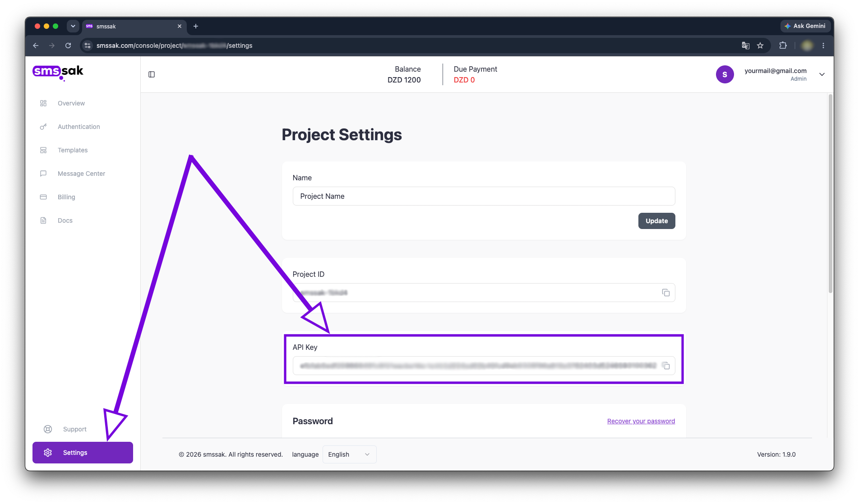Bookmark this page with star icon
The image size is (859, 504).
760,46
